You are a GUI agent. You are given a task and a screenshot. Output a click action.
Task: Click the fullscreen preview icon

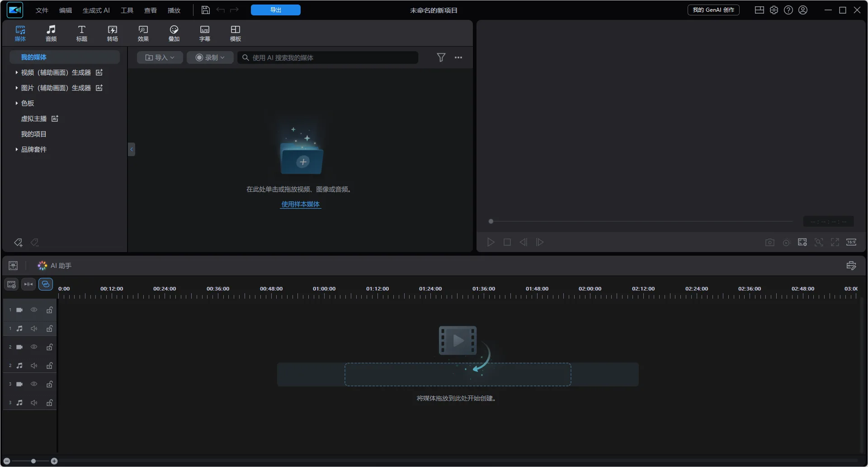835,243
